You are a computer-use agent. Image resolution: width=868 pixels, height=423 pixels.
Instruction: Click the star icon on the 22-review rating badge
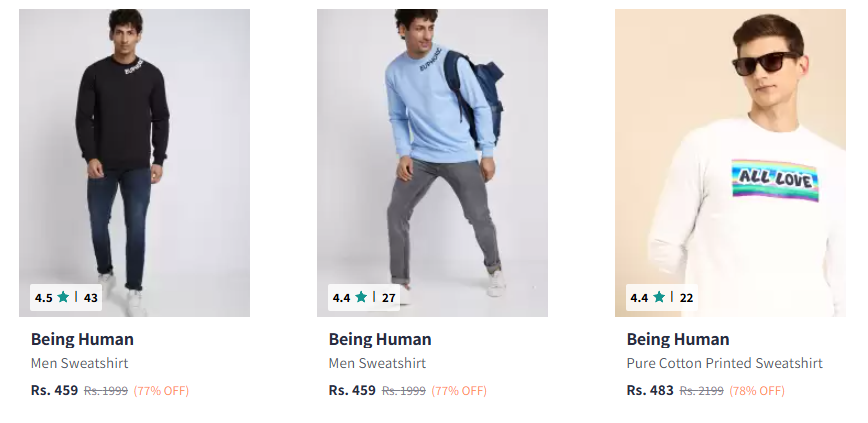(659, 297)
